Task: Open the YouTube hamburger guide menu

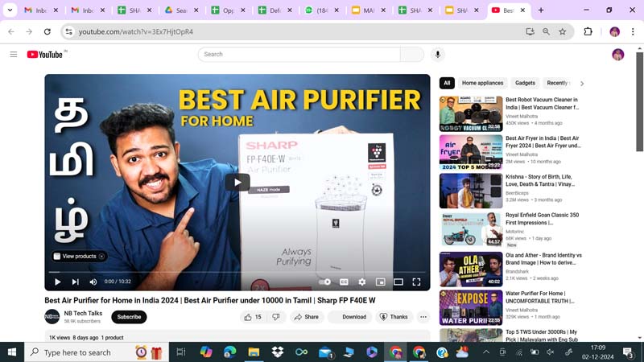Action: point(13,54)
